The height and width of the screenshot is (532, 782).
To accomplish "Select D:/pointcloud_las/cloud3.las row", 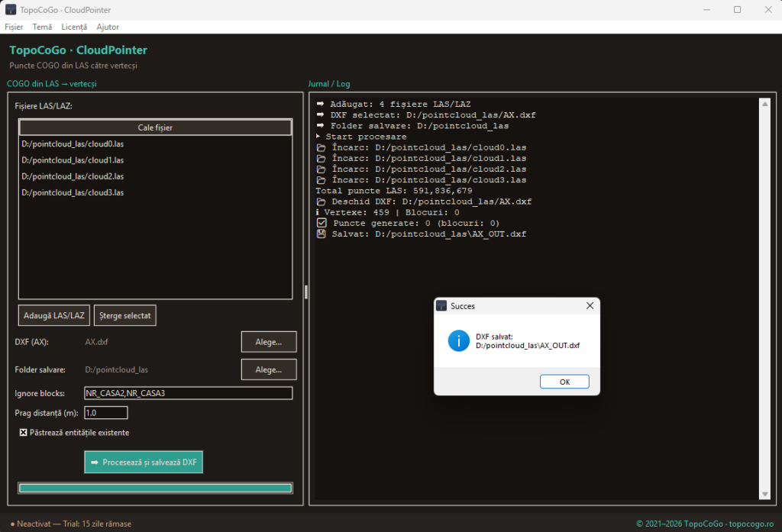I will coord(155,192).
